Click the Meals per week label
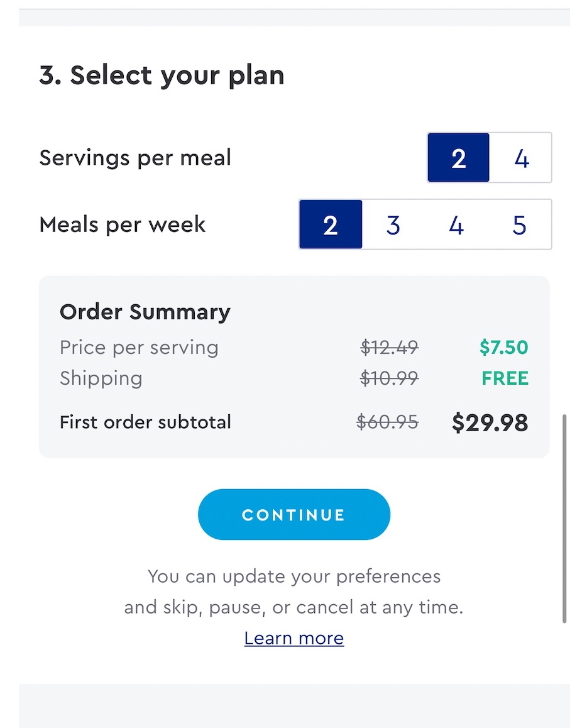587x728 pixels. coord(122,224)
